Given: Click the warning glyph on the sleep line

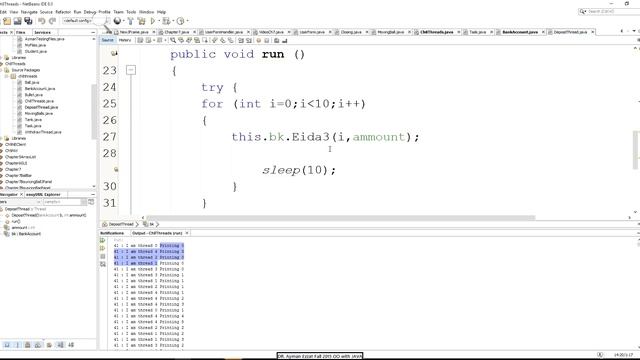Looking at the screenshot, I should pos(116,169).
